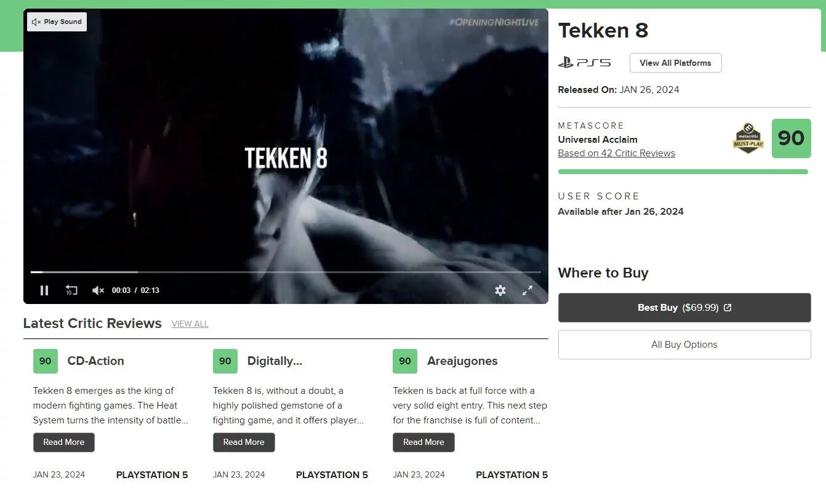This screenshot has width=826, height=504.
Task: Pause the Tekken 8 trailer video
Action: point(44,290)
